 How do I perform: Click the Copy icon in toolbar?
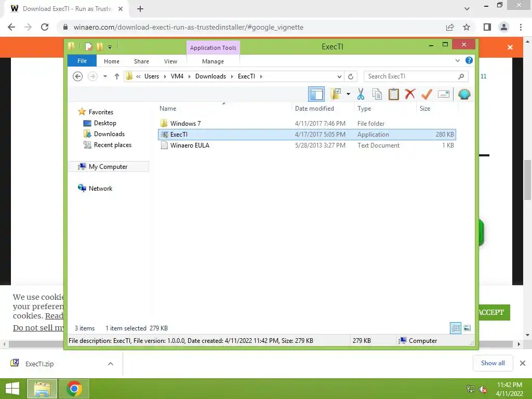[377, 94]
